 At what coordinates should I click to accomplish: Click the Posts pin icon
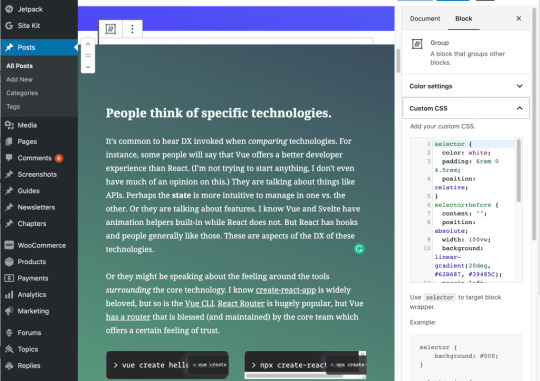point(9,47)
